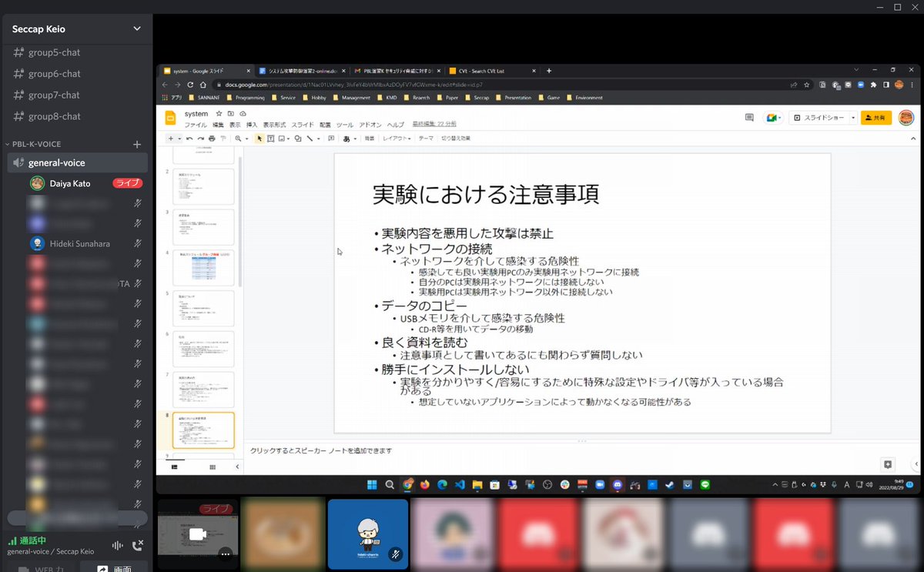924x572 pixels.
Task: Open the スライドショー options dropdown arrow
Action: (x=853, y=118)
